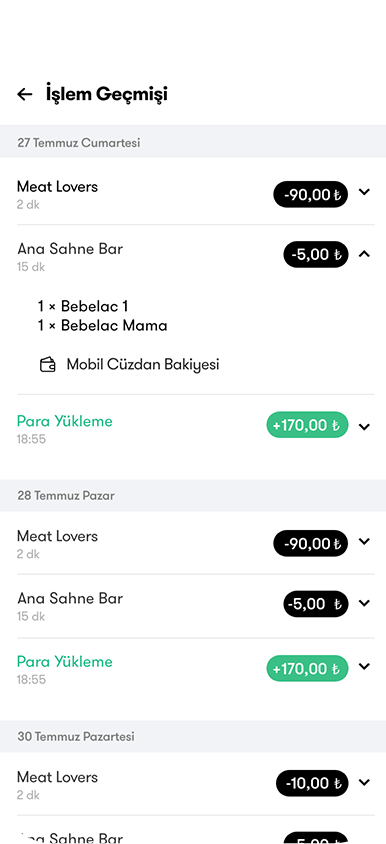Expand the 28 Temmuz Para Yükleme chevron
This screenshot has width=386, height=844.
pos(364,666)
